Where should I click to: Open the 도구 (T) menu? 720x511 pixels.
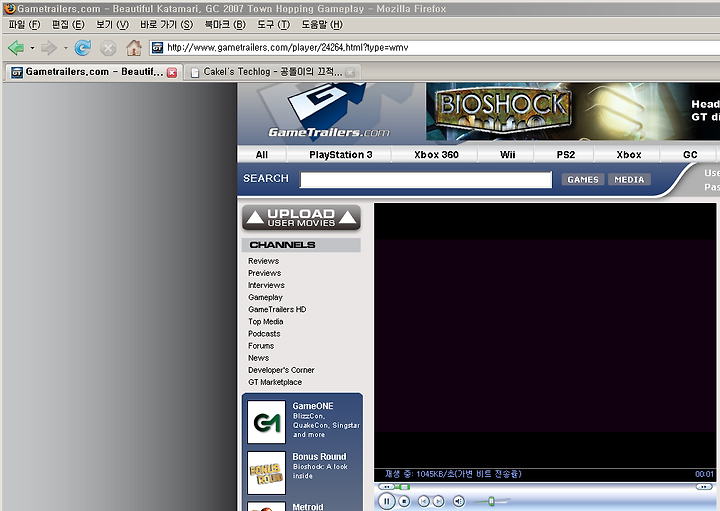tap(273, 25)
